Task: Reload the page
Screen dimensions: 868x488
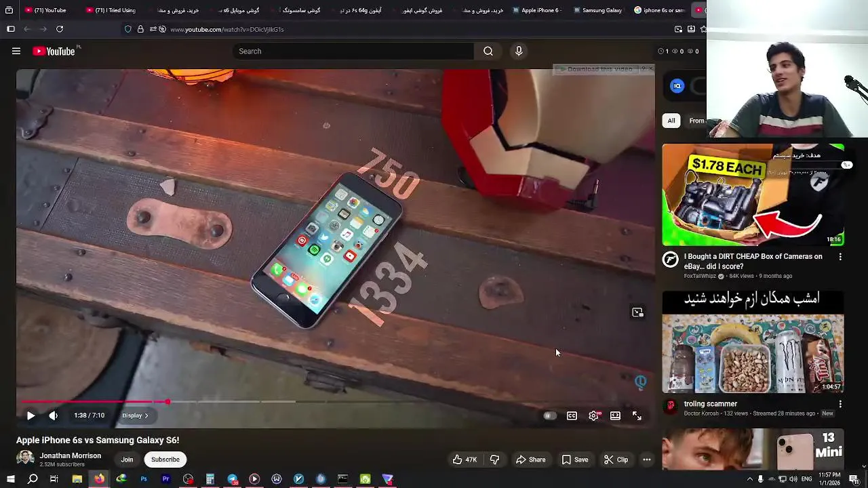Action: pyautogui.click(x=60, y=29)
